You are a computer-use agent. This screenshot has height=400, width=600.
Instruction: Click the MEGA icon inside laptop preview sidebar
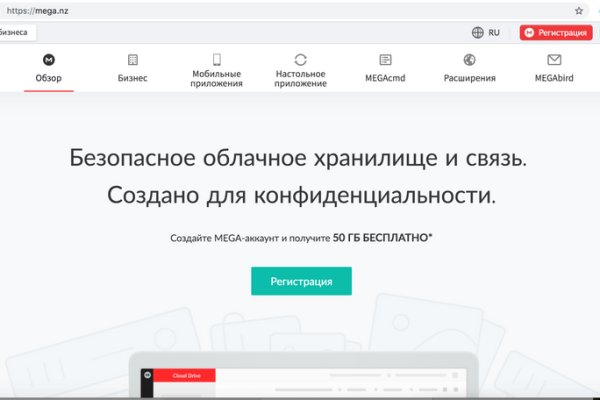click(147, 375)
